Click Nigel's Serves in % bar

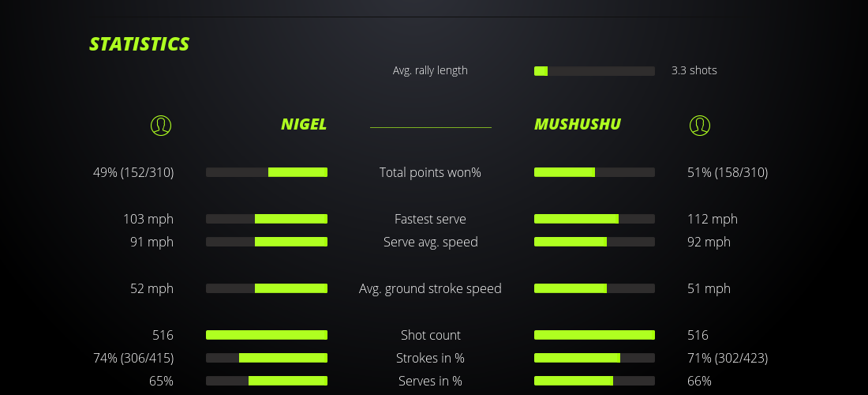pyautogui.click(x=267, y=381)
